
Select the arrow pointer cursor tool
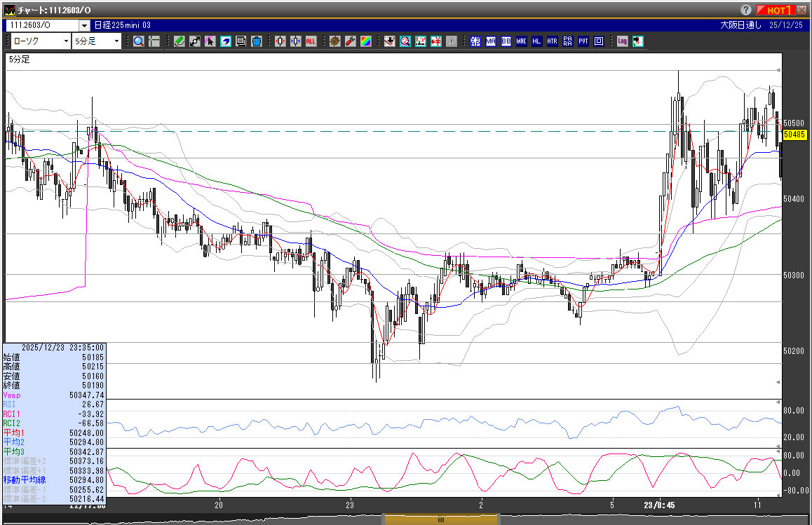210,41
